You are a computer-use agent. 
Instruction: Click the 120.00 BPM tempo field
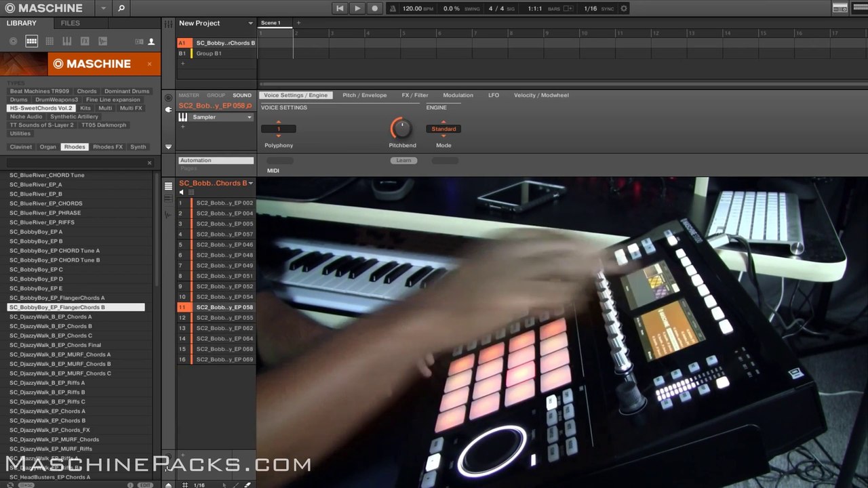pyautogui.click(x=412, y=8)
